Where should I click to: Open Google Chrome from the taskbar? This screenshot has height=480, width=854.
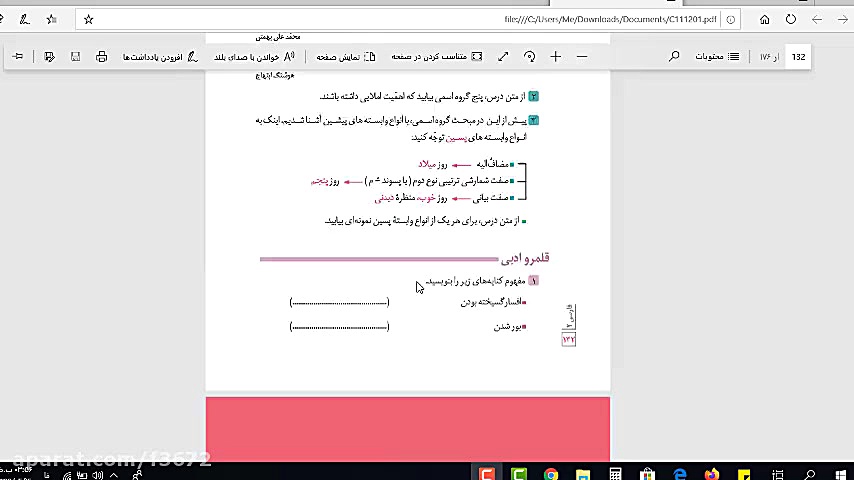[x=551, y=474]
